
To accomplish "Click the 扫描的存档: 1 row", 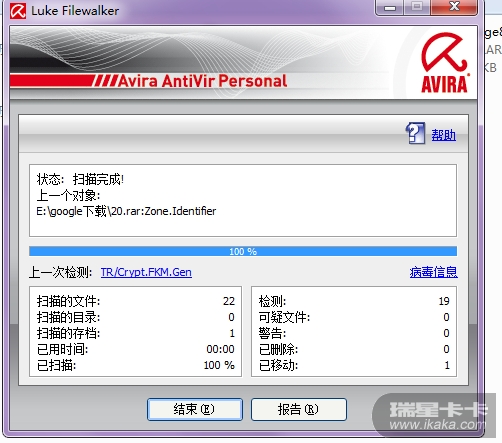I will (136, 333).
